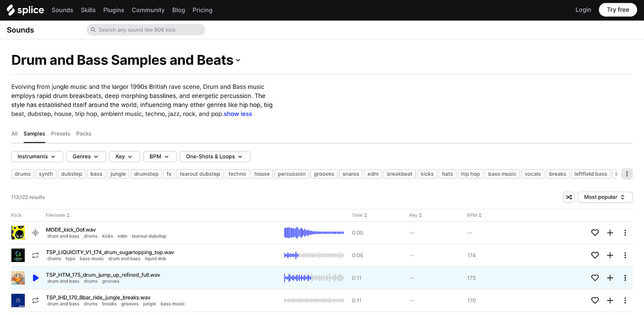Open One-Shots & Loops dropdown
Viewport: 644px width, 315px height.
pyautogui.click(x=215, y=156)
